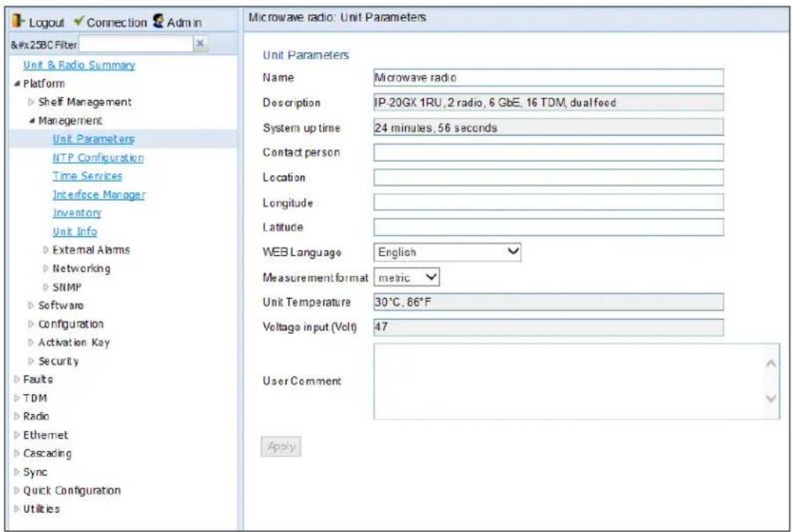Expand External Alarms node
Image resolution: width=792 pixels, height=532 pixels.
(x=46, y=250)
